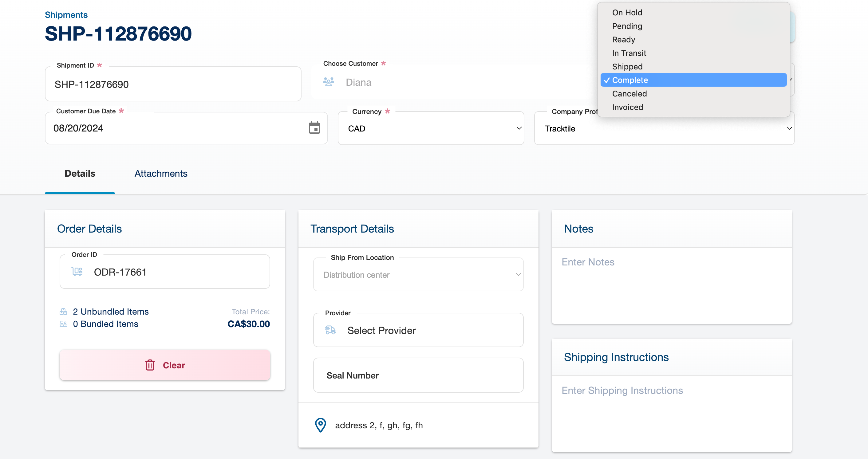
Task: Open the Currency CAD dropdown
Action: (431, 128)
